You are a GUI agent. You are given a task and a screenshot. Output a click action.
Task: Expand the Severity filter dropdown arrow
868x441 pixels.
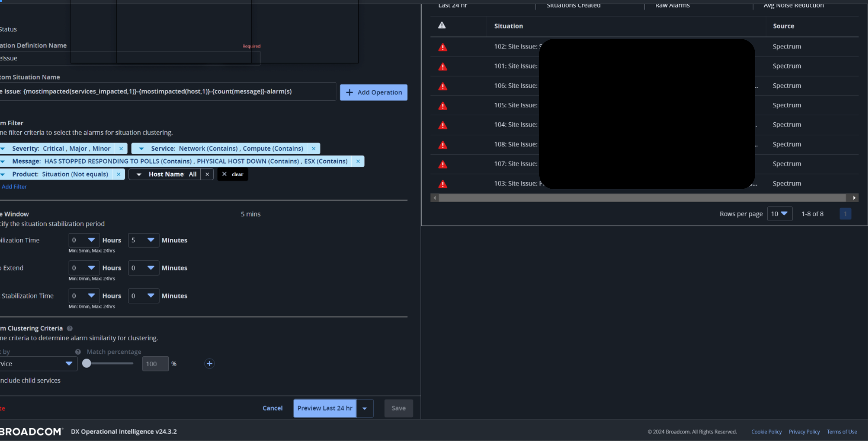point(3,149)
